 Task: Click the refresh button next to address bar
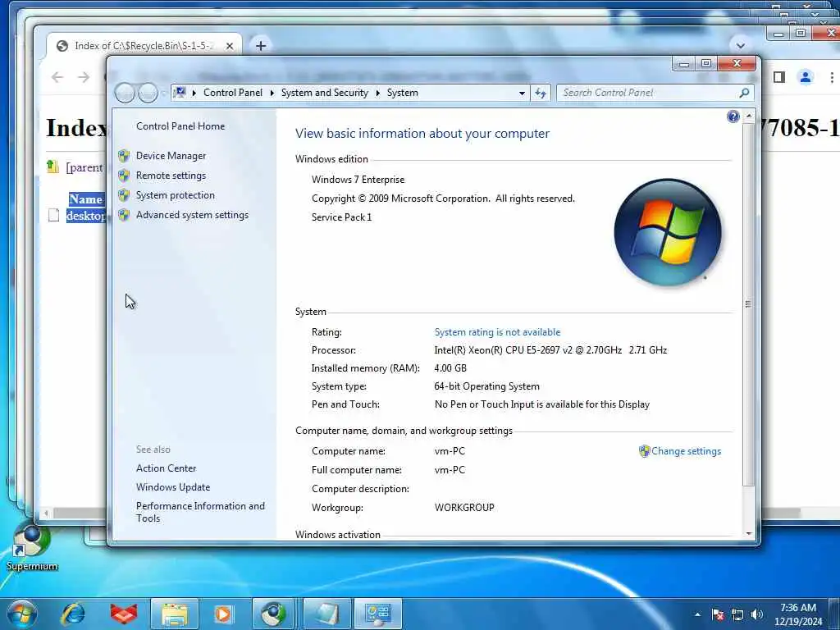[x=541, y=93]
